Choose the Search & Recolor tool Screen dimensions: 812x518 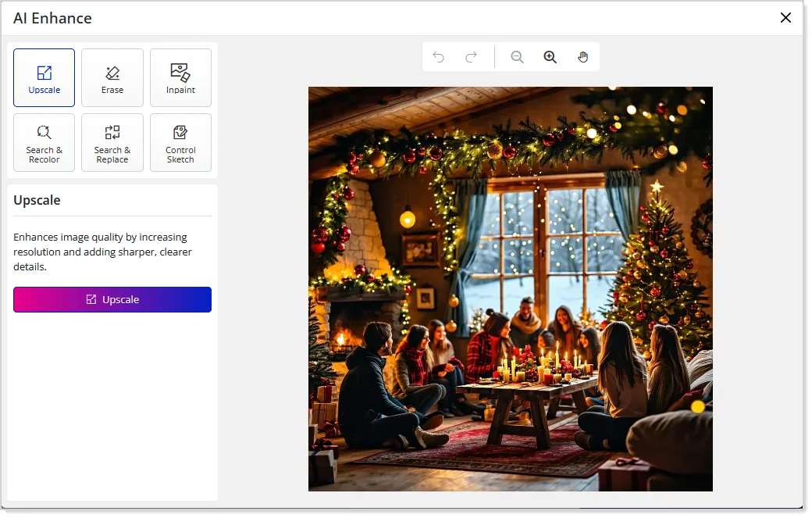pyautogui.click(x=44, y=142)
